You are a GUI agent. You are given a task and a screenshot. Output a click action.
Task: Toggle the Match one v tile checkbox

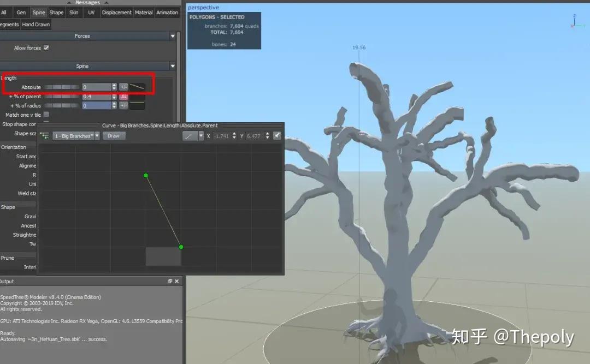(x=46, y=114)
